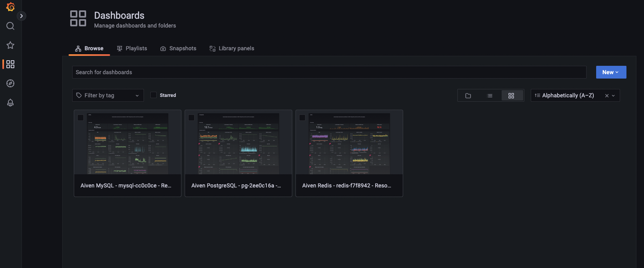
Task: Switch to folder view icon
Action: pyautogui.click(x=468, y=96)
